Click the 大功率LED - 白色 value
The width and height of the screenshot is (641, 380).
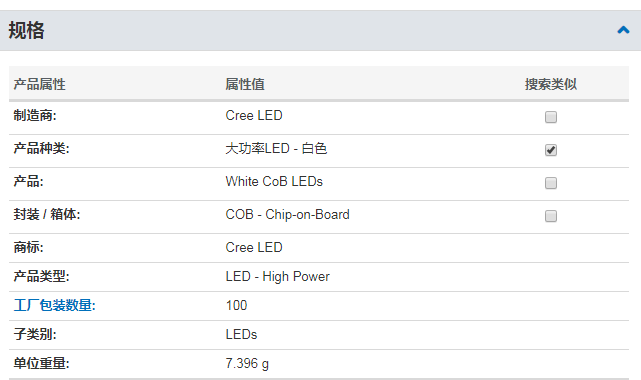coord(276,148)
